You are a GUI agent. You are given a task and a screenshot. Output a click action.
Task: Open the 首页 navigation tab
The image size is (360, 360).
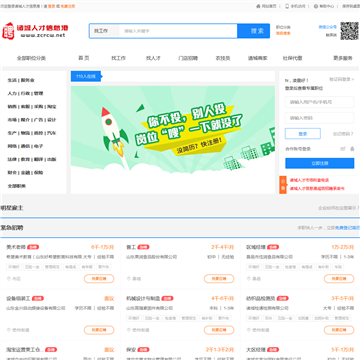pos(84,58)
